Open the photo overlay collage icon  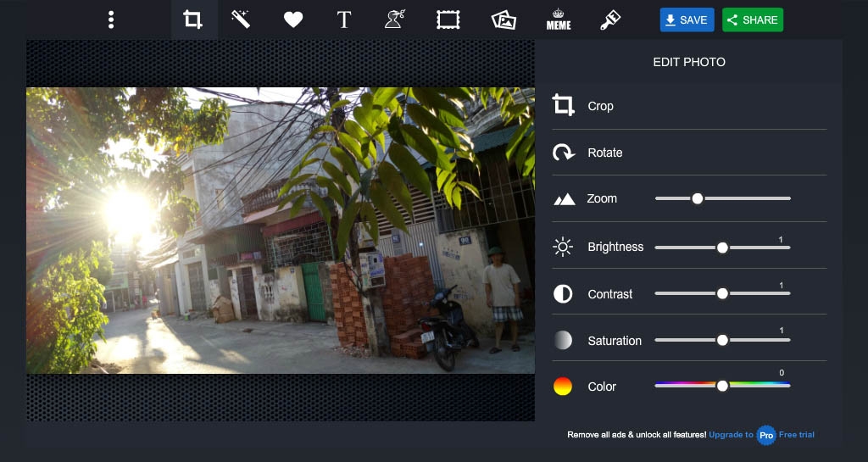[x=504, y=20]
